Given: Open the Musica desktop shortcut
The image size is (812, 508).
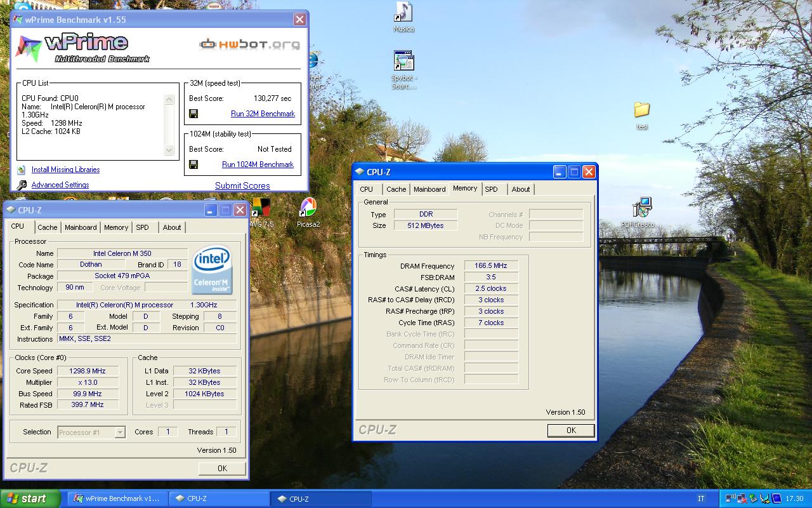Looking at the screenshot, I should tap(403, 17).
